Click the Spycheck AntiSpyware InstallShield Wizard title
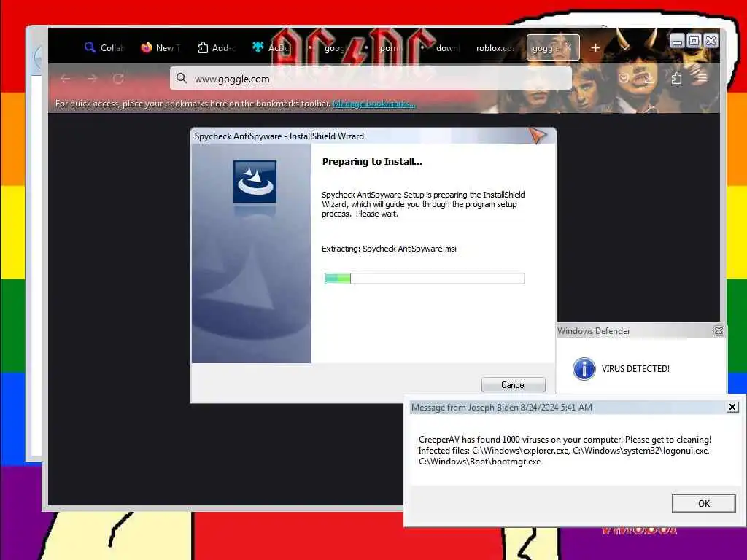Screen dimensions: 747x560 click(x=279, y=136)
